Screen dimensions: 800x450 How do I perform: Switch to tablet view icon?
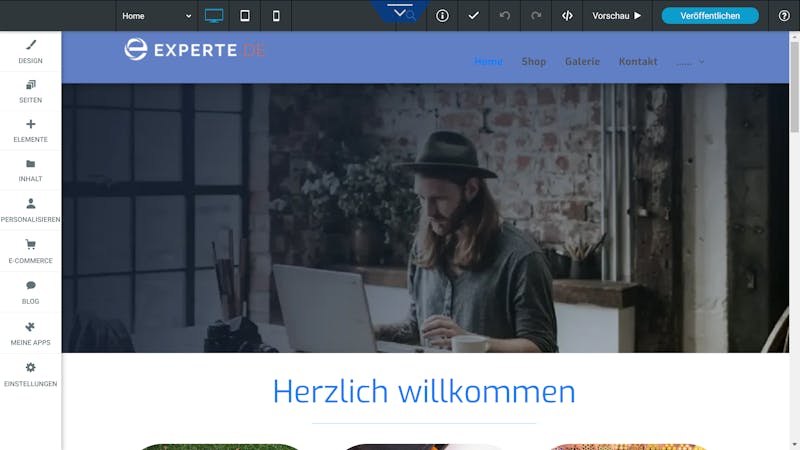click(245, 16)
